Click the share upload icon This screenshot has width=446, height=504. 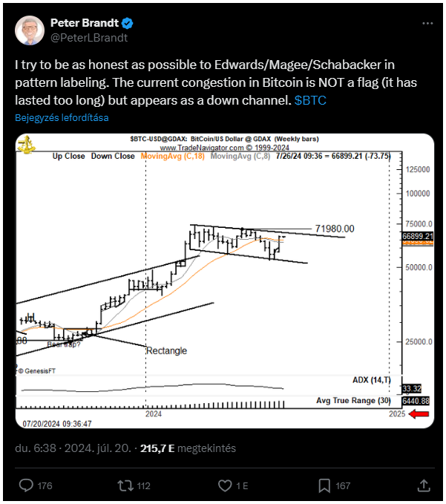[x=424, y=485]
